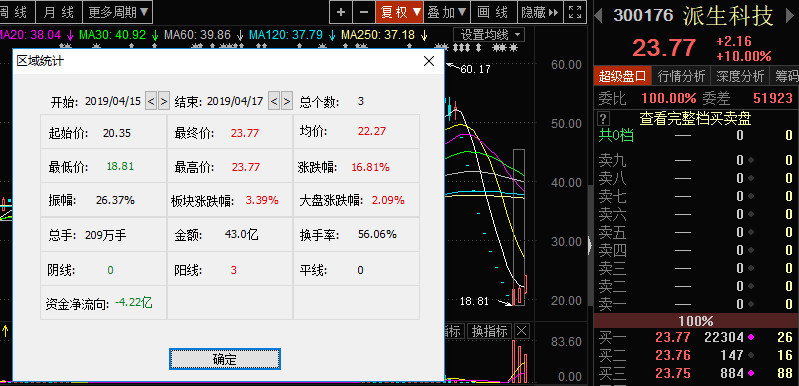The image size is (799, 386).
Task: Click the 100% buy-sell ratio bar
Action: point(697,321)
